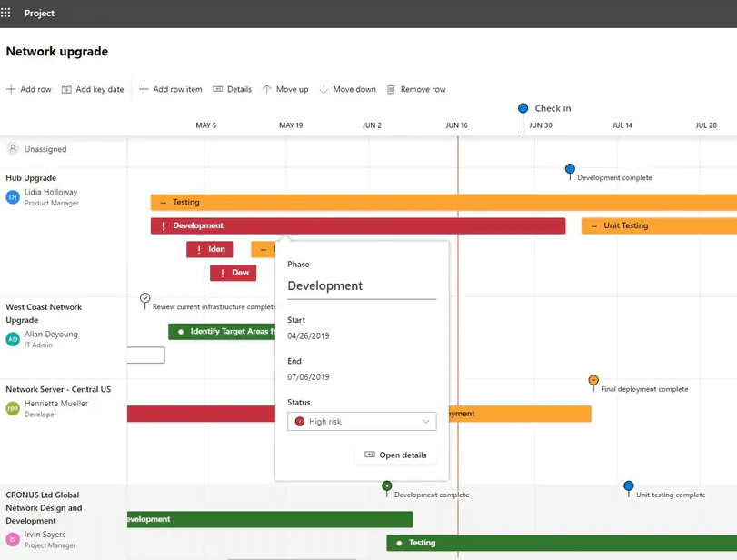Open the High risk status dropdown
737x560 pixels.
point(362,421)
